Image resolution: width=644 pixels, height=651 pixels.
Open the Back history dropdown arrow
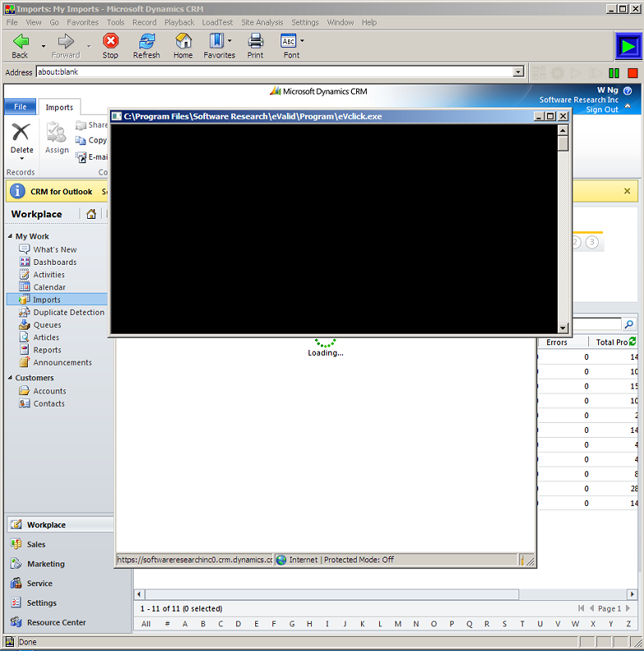pos(43,46)
